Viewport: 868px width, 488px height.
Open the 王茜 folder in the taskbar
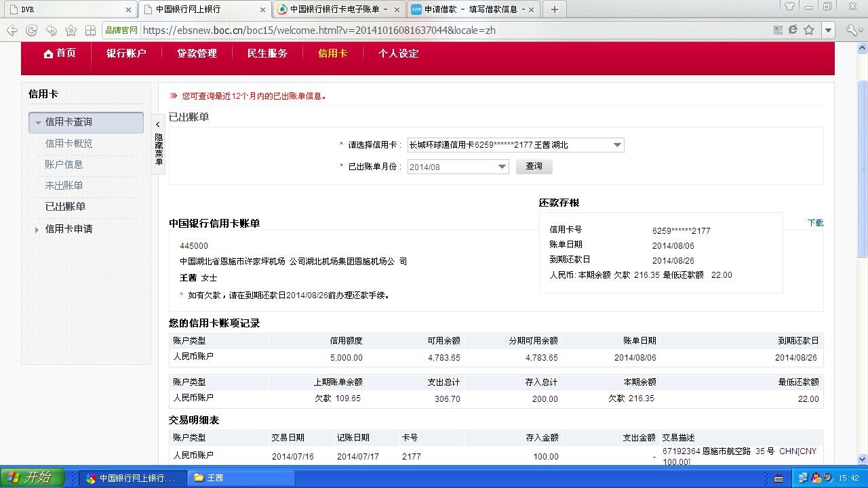click(x=215, y=478)
